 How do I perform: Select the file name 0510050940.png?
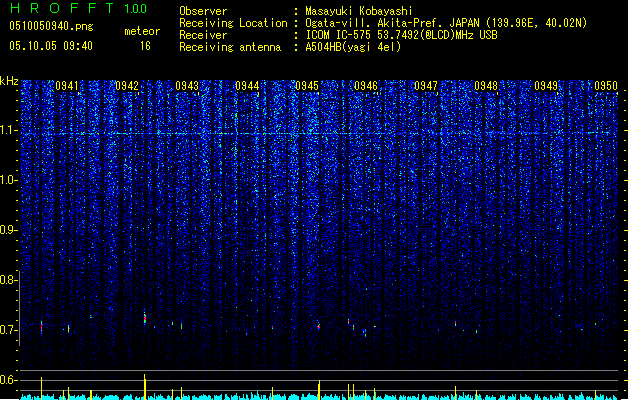click(51, 26)
